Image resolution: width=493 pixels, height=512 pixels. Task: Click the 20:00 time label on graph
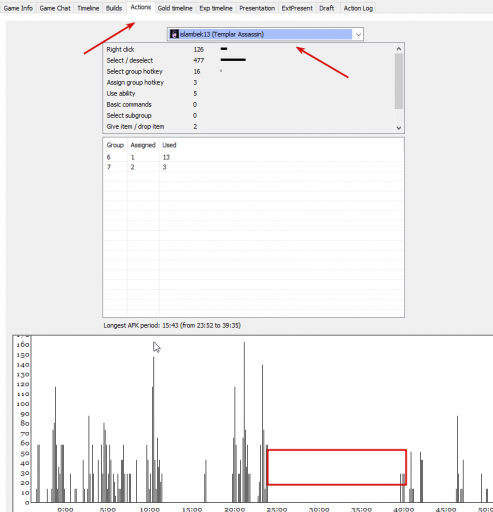click(x=235, y=509)
